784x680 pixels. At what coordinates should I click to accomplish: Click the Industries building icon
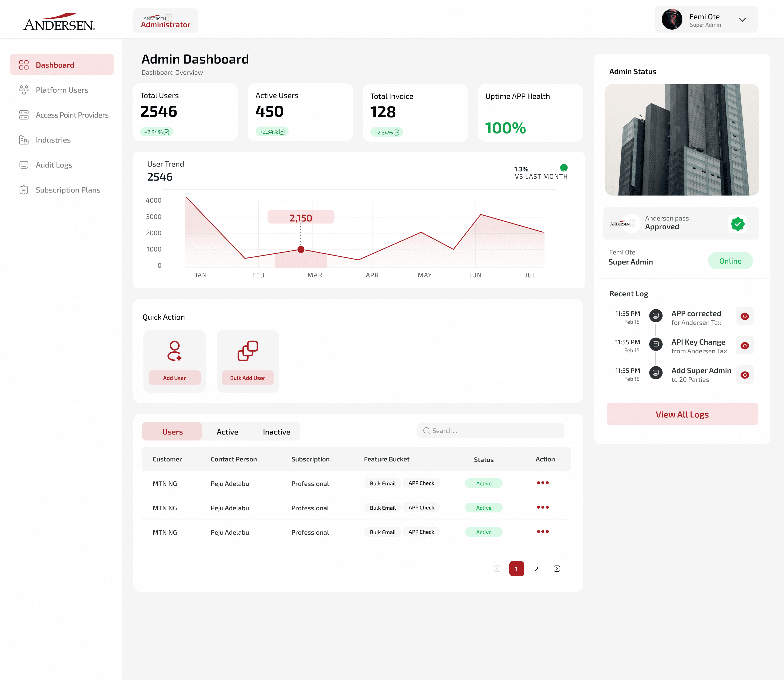point(24,140)
